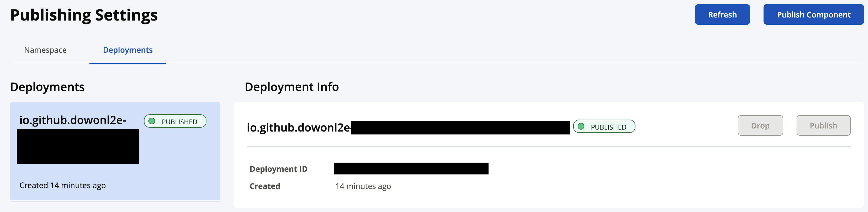Click the green status dot in deployment card
868x212 pixels.
(152, 121)
